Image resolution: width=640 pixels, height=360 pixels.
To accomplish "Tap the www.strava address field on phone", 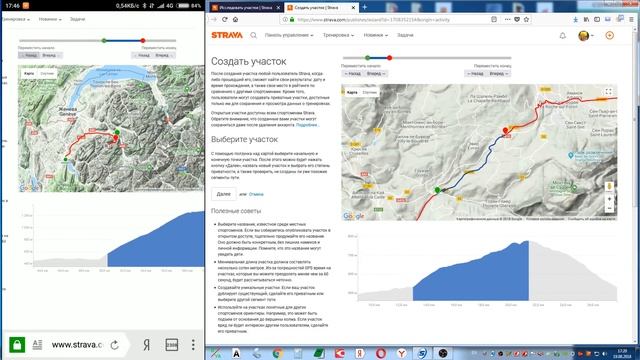I will (x=77, y=345).
